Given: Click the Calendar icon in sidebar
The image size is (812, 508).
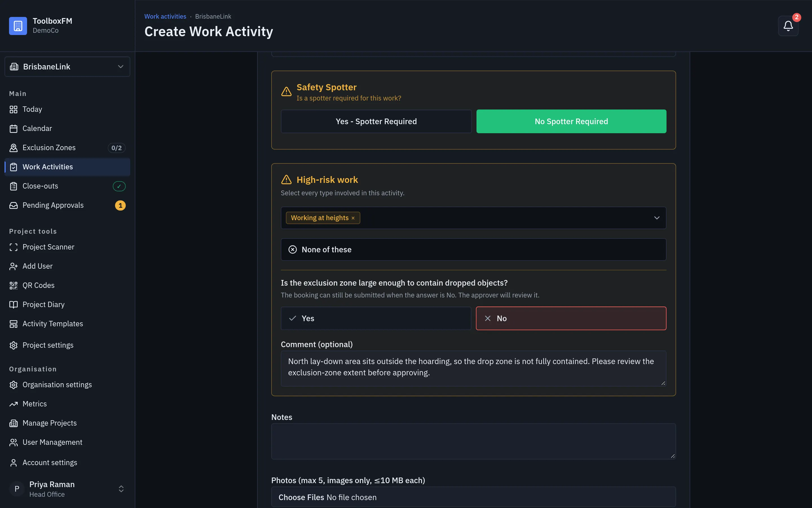Looking at the screenshot, I should (x=14, y=129).
